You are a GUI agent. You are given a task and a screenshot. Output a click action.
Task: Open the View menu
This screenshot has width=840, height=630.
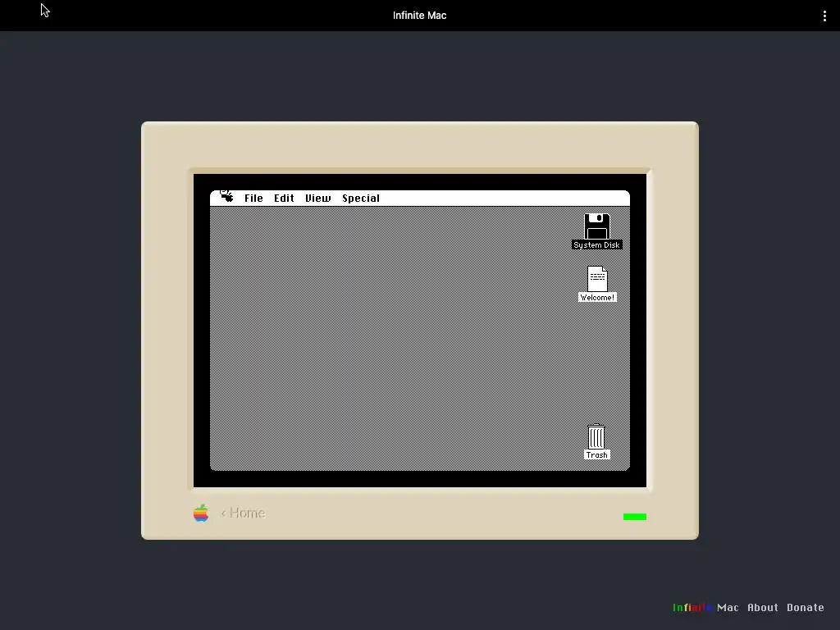(318, 199)
